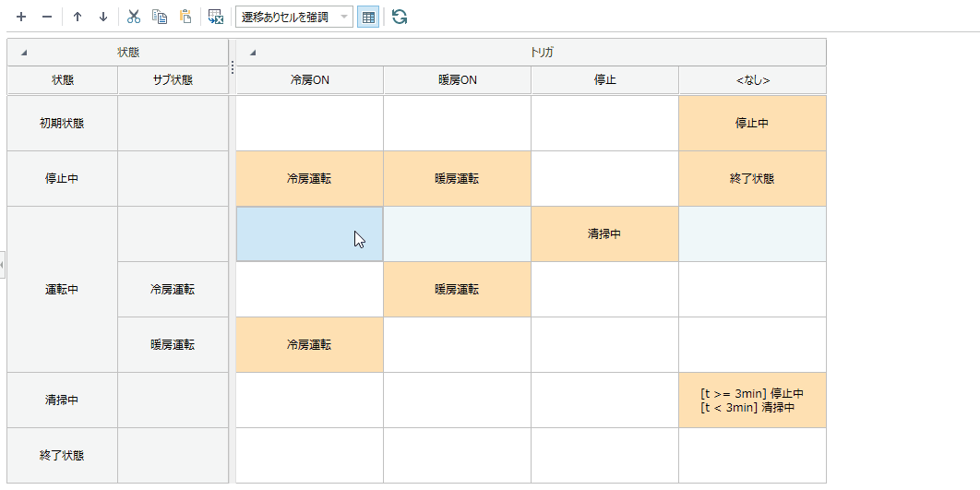
Task: Click the move down arrow icon
Action: [103, 17]
